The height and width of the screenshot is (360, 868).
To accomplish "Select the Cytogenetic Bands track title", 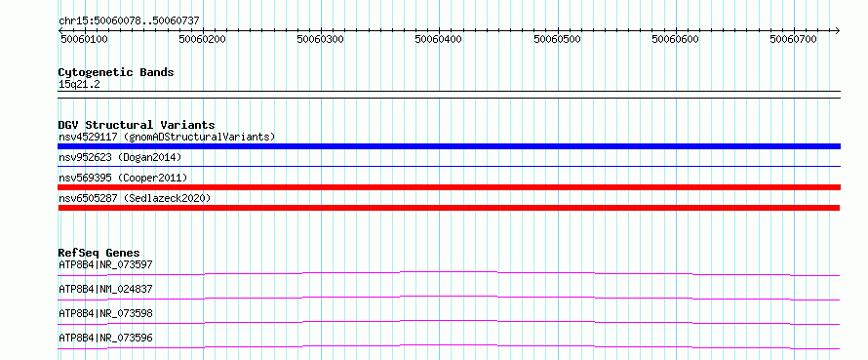I will (x=116, y=72).
